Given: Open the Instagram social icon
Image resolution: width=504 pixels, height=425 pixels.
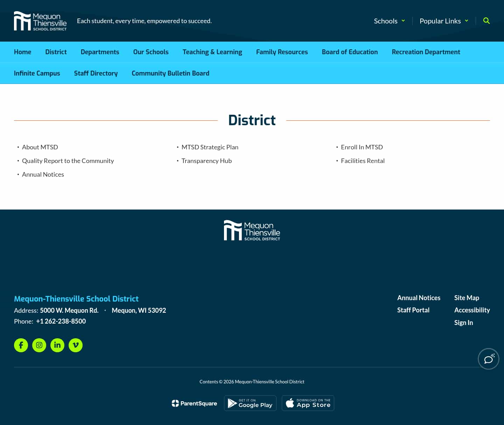Looking at the screenshot, I should point(39,345).
